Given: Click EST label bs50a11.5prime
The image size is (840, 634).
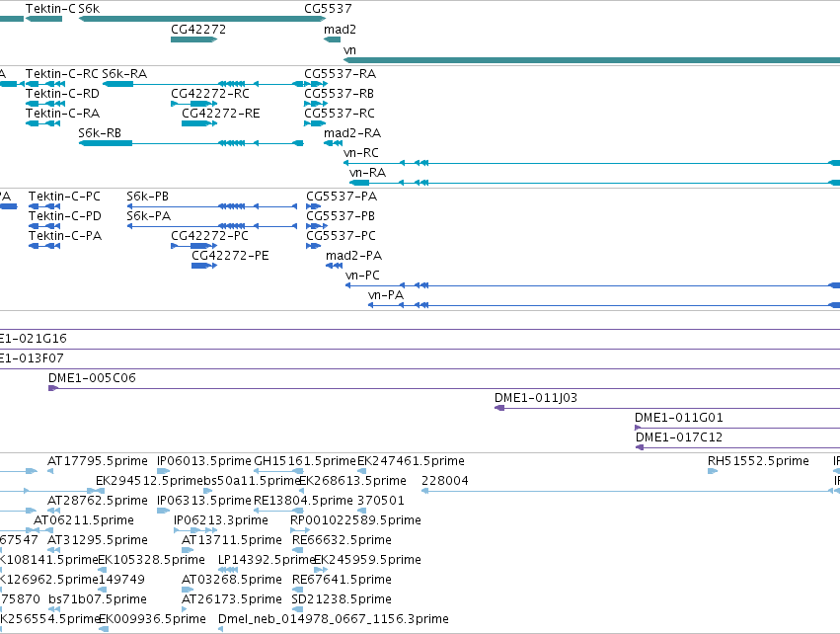Looking at the screenshot, I should (252, 481).
